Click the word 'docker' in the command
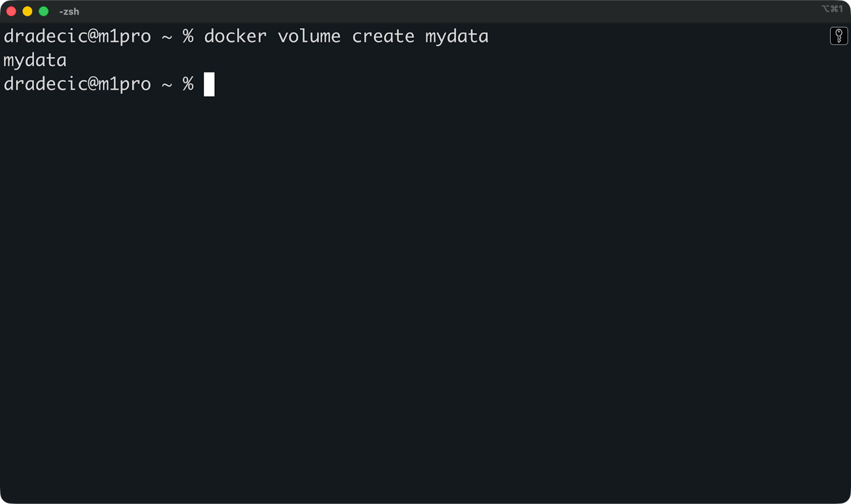 tap(236, 36)
